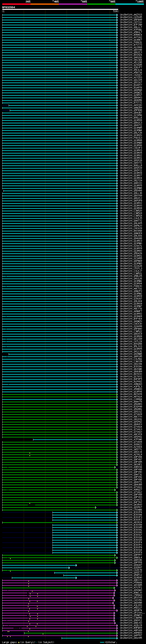The image size is (146, 644).
Task: Open hit UniRef100_Q8VYH8
Action: pyautogui.click(x=131, y=50)
